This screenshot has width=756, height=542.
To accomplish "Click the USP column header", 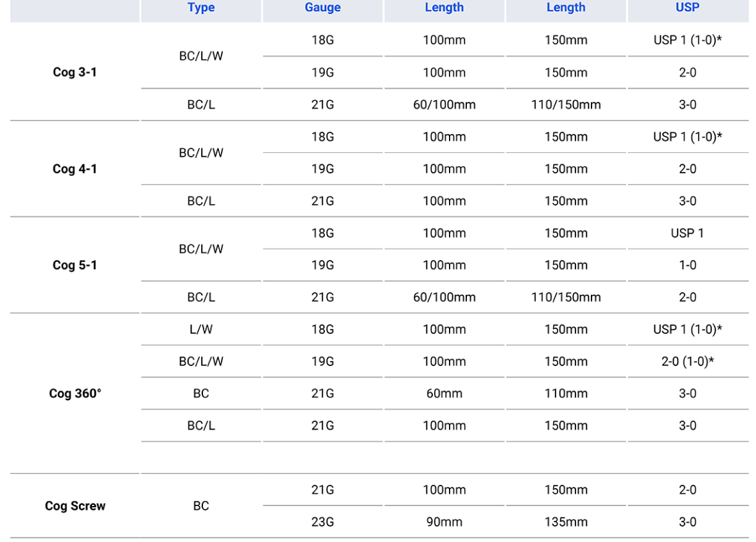I will (x=687, y=8).
